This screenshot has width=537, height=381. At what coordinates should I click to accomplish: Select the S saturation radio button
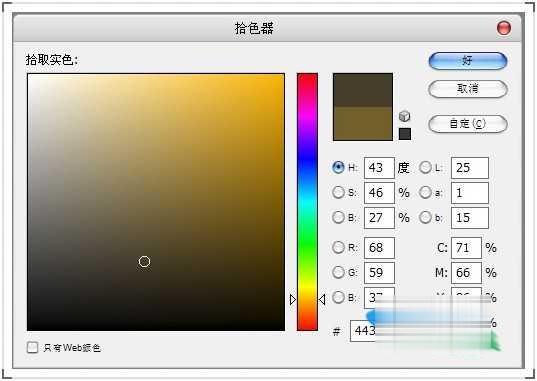pos(338,192)
